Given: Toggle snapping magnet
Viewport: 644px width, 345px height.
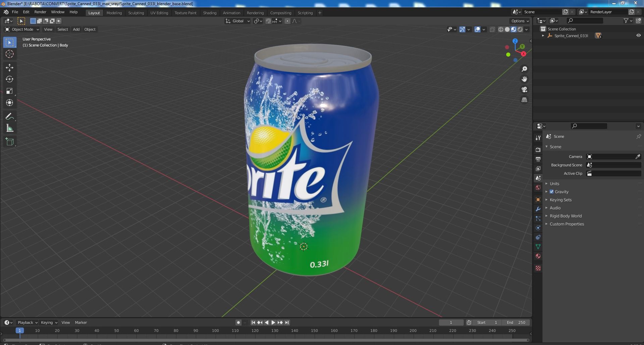Looking at the screenshot, I should [x=268, y=21].
